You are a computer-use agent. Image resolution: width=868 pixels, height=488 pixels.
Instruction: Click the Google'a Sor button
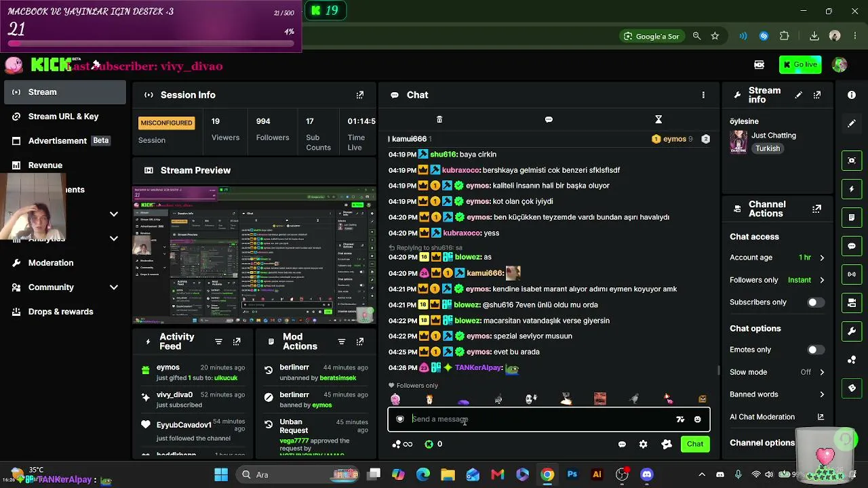[651, 36]
